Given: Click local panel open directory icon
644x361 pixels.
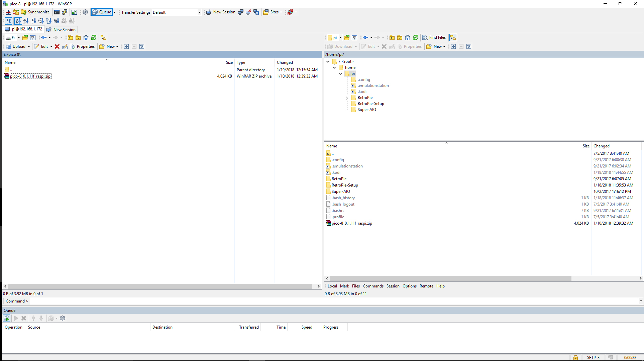Looking at the screenshot, I should pos(25,37).
